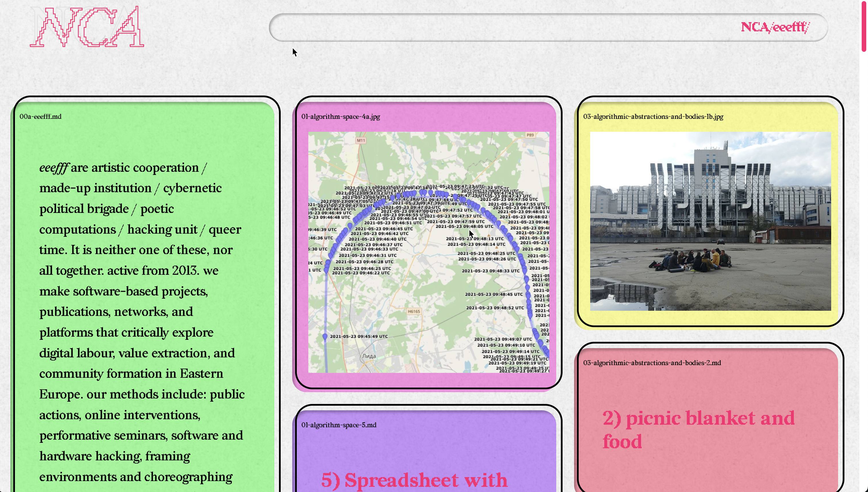Viewport: 868px width, 492px height.
Task: Open the 01-algorithm-space-5.md file label
Action: [339, 425]
